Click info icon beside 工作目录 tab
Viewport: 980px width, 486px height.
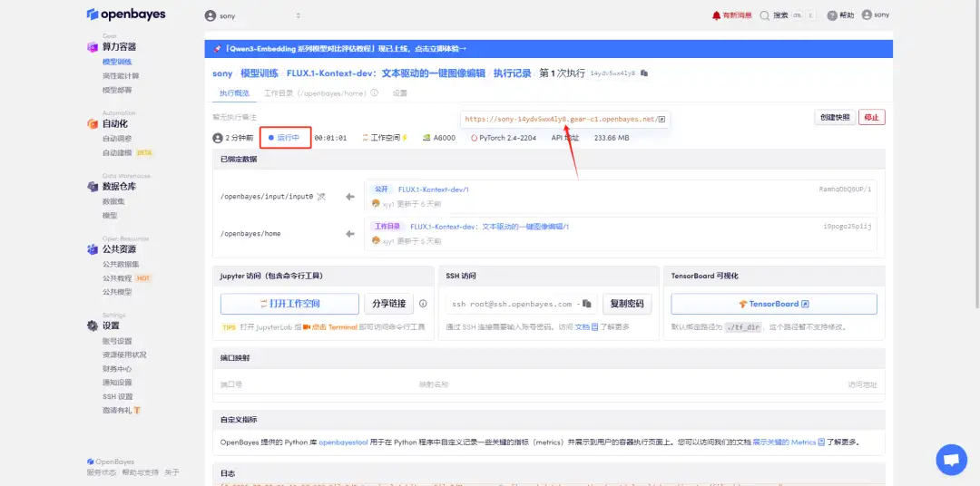coord(375,93)
